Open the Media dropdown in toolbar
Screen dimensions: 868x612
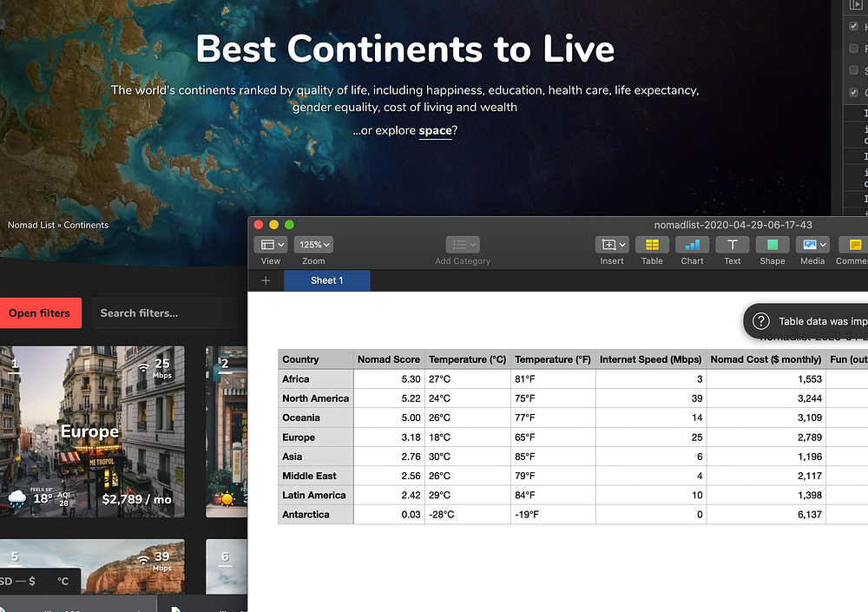tap(812, 245)
